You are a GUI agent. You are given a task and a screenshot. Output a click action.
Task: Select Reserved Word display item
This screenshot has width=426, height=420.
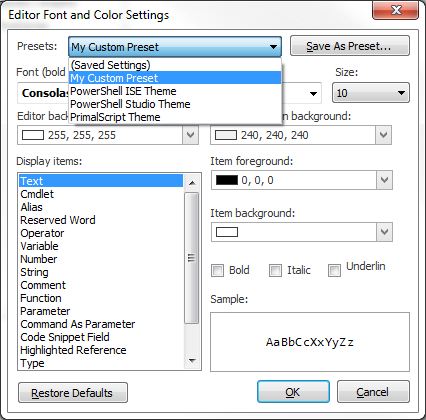[x=58, y=220]
